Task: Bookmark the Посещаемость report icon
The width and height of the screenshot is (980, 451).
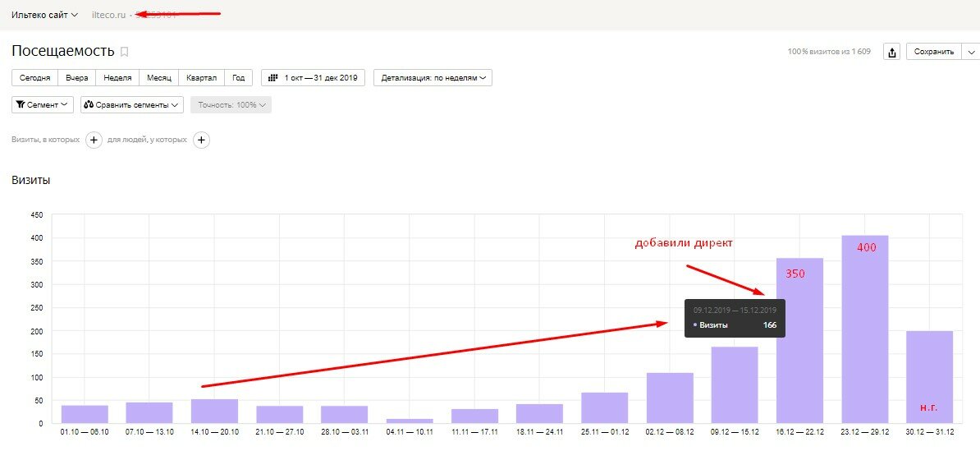Action: tap(124, 52)
